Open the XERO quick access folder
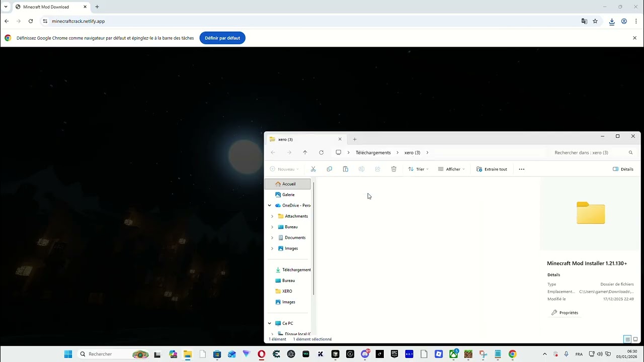The width and height of the screenshot is (644, 362). coord(288,291)
